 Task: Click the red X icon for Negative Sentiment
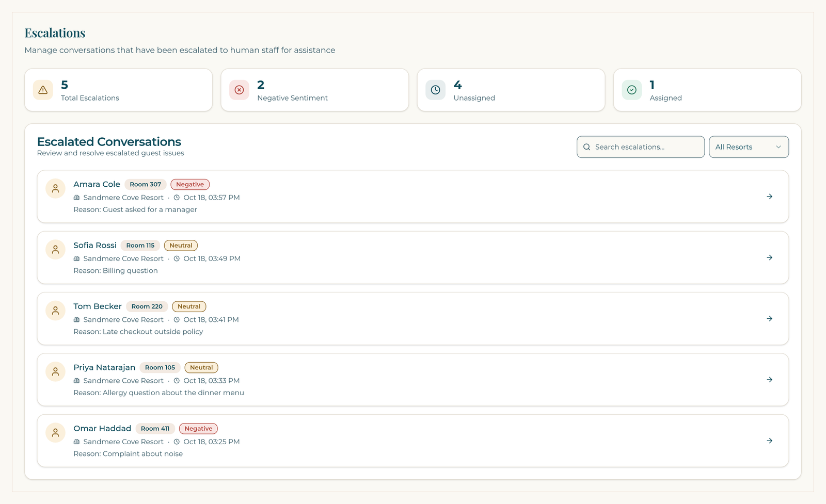239,90
